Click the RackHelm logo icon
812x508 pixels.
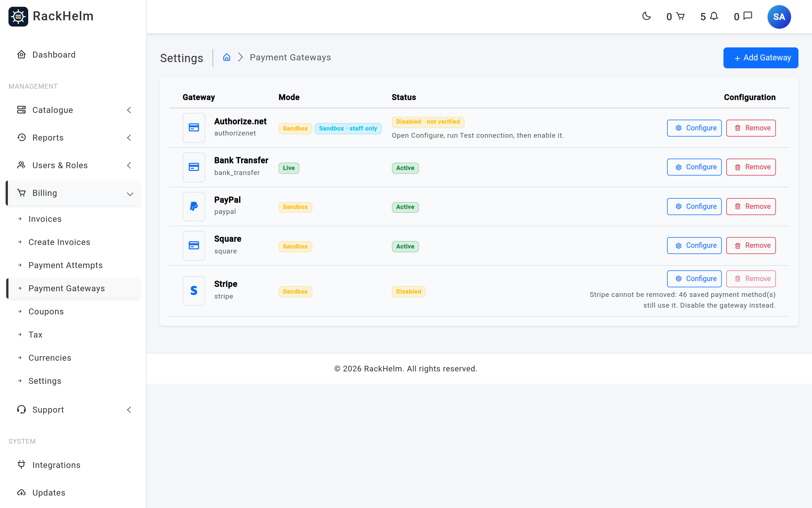tap(18, 16)
